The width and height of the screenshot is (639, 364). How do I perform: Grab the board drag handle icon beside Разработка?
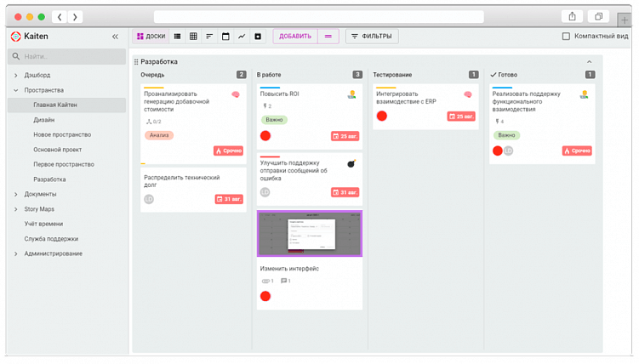136,62
